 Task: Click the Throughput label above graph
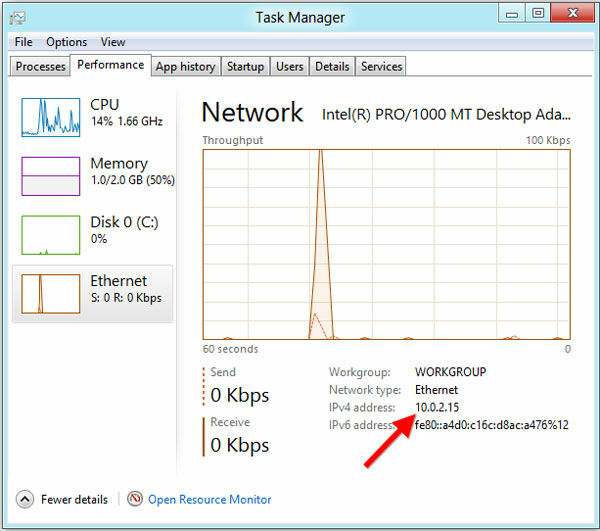[x=233, y=140]
